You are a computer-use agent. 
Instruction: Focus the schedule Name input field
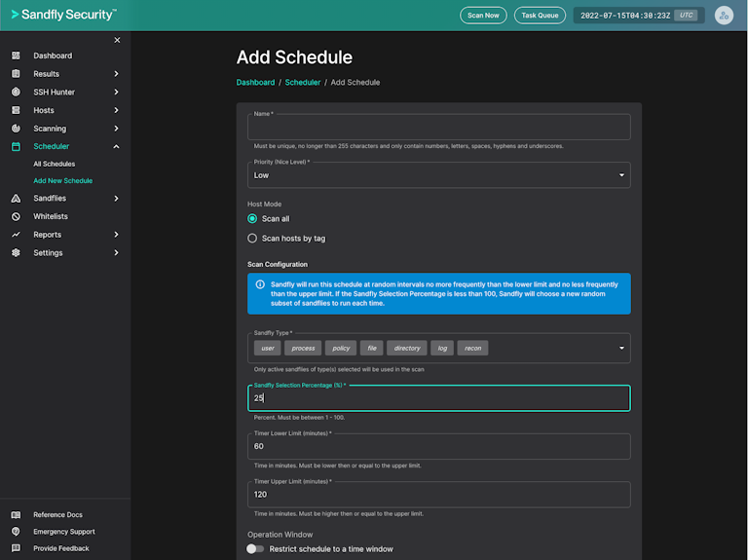point(439,127)
